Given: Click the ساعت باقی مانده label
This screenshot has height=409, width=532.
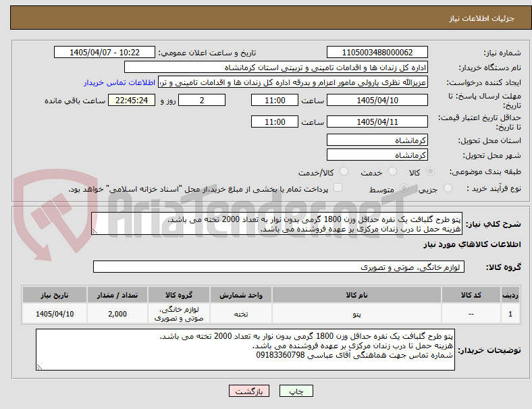Looking at the screenshot, I should point(75,101).
